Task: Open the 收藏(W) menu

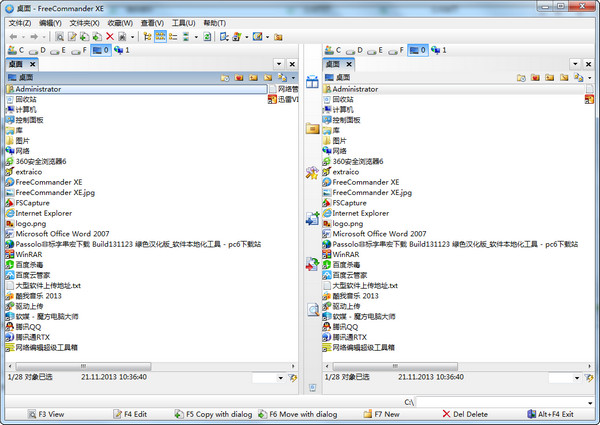Action: (x=120, y=23)
